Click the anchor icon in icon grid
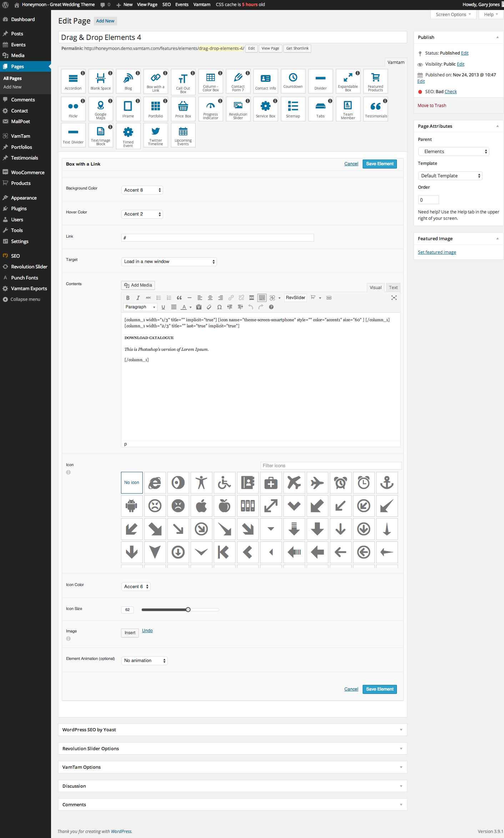Image resolution: width=504 pixels, height=838 pixels. 387,483
